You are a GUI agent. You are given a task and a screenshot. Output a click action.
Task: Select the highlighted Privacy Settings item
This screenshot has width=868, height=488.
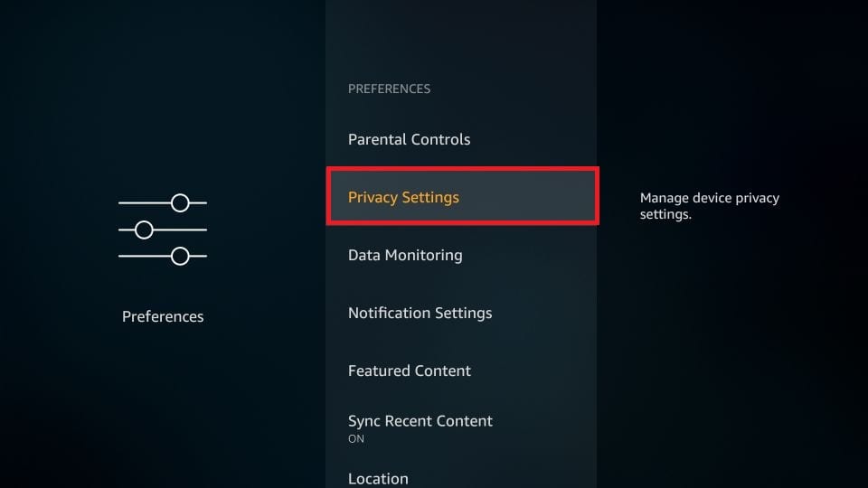463,196
